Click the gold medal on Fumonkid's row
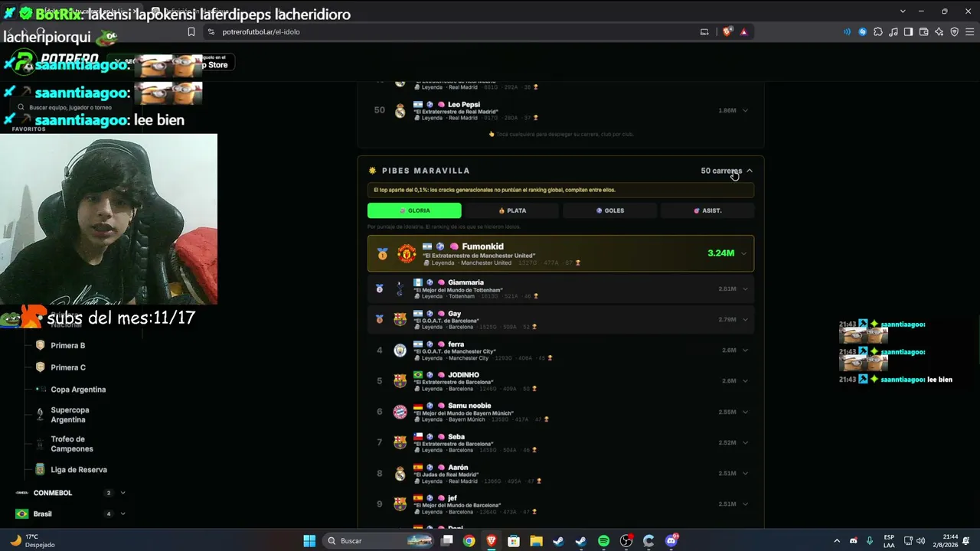The height and width of the screenshot is (551, 980). [x=382, y=253]
